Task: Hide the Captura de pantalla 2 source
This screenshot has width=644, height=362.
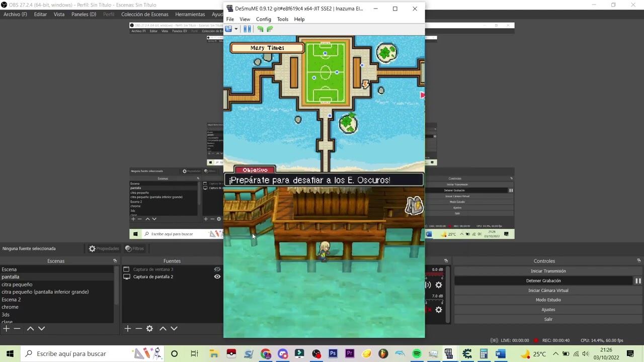Action: 217,277
